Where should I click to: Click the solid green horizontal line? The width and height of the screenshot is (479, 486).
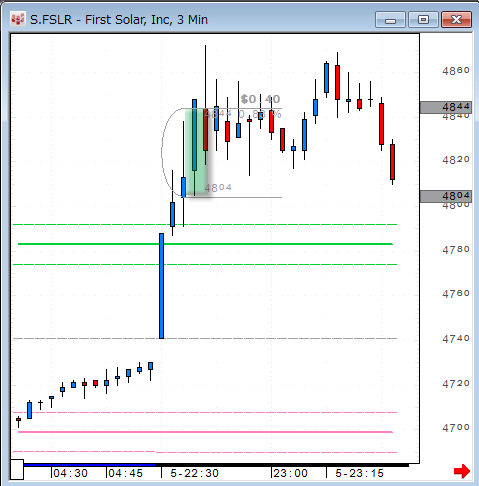tap(205, 244)
